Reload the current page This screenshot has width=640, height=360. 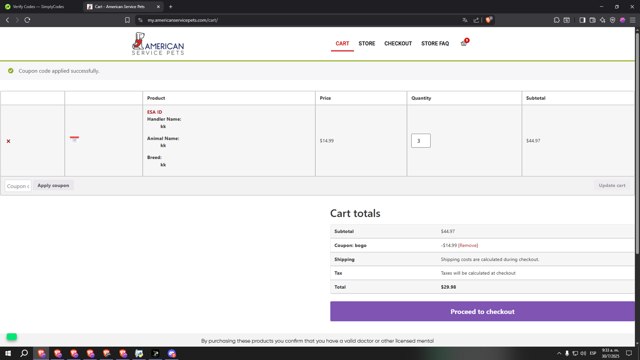click(x=27, y=20)
